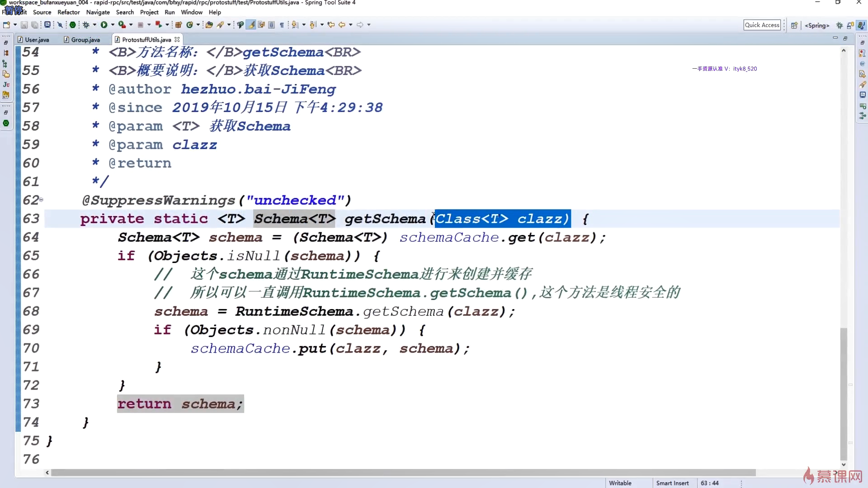Click the green Run launch icon

104,25
